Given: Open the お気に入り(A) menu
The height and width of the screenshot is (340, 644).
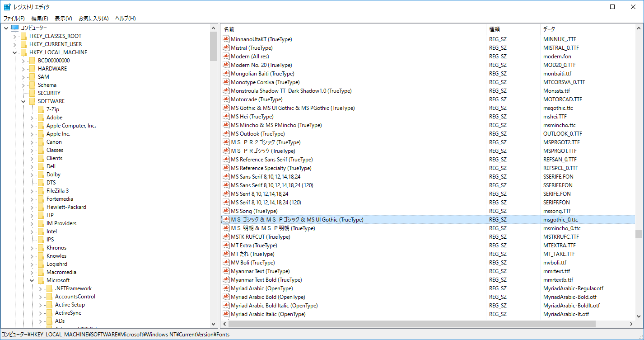Looking at the screenshot, I should pos(93,19).
